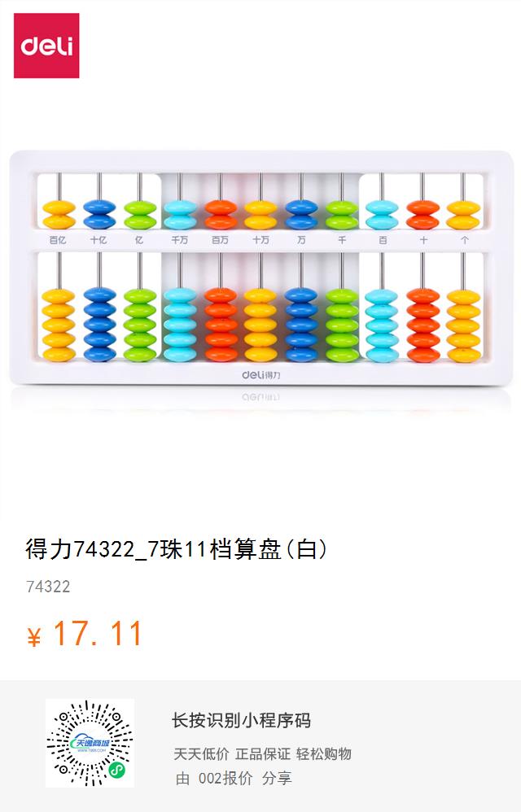The height and width of the screenshot is (812, 521).
Task: Click the deli logo on abacus frame
Action: click(x=261, y=374)
